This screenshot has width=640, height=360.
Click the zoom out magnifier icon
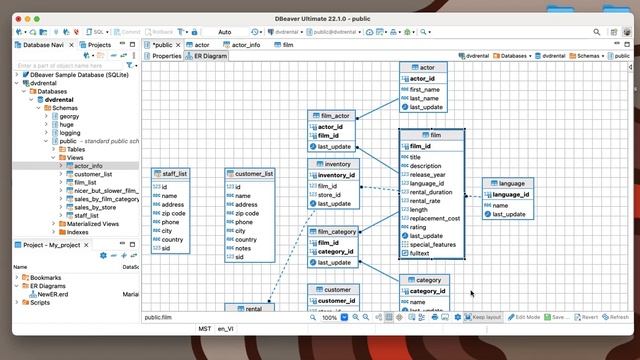coord(366,317)
